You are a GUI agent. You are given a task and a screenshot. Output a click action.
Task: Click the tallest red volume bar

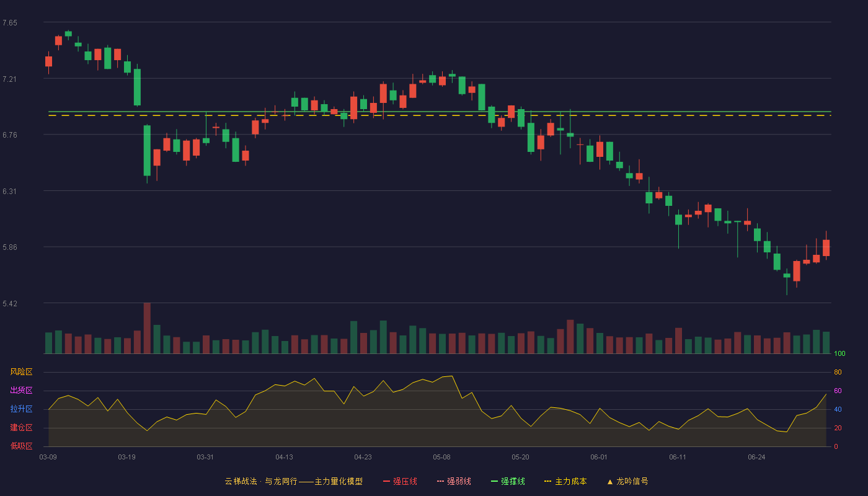point(147,328)
